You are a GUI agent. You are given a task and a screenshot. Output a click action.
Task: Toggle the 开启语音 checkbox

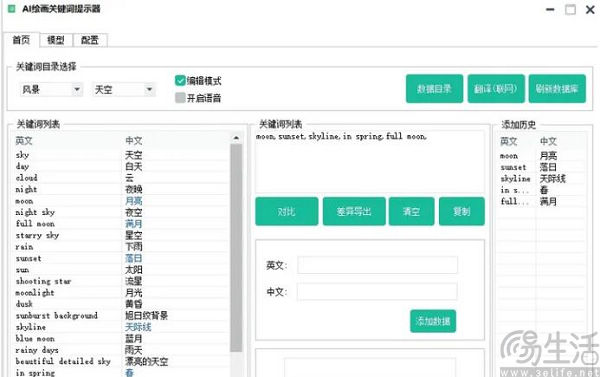point(180,98)
